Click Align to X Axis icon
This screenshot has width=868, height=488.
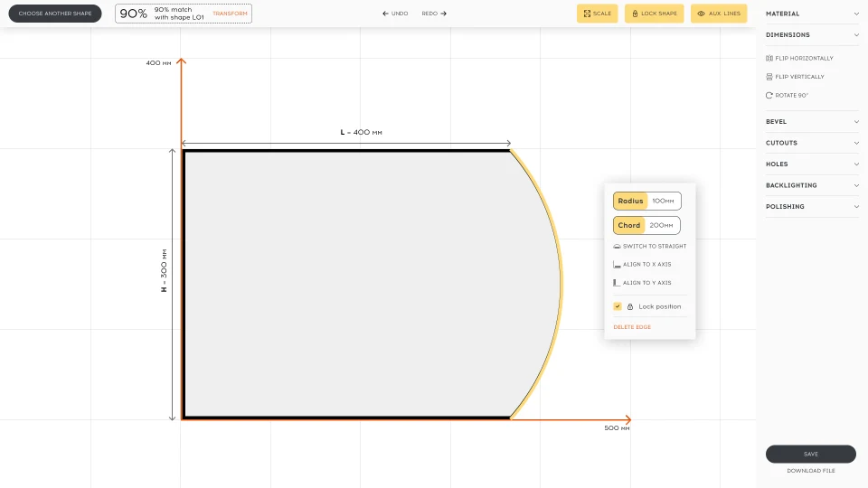click(617, 265)
